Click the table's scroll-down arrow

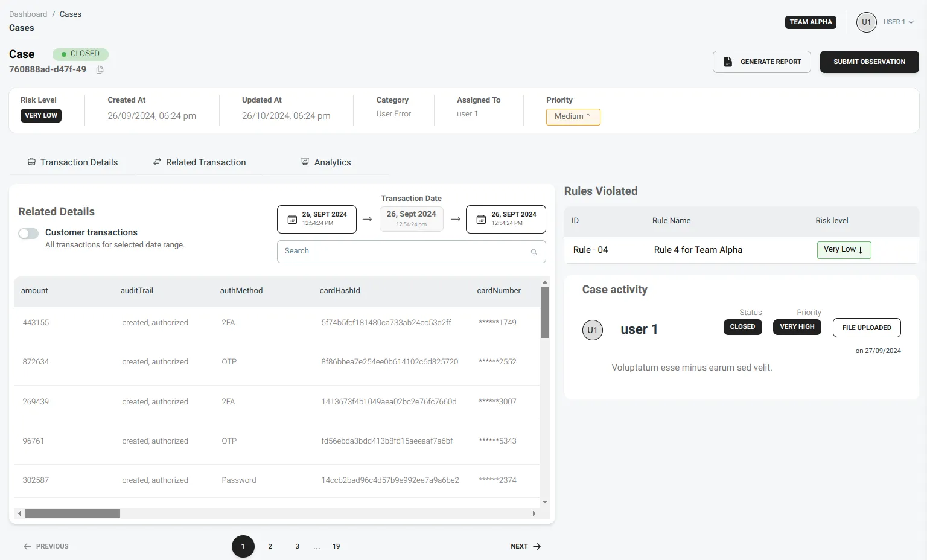(545, 502)
